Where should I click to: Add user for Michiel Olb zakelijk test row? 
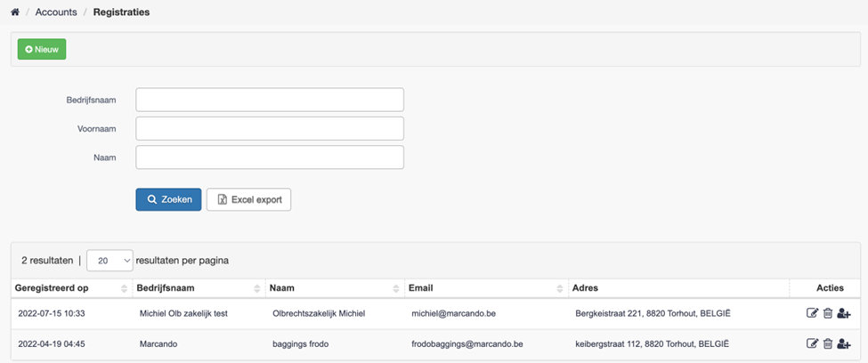[844, 313]
